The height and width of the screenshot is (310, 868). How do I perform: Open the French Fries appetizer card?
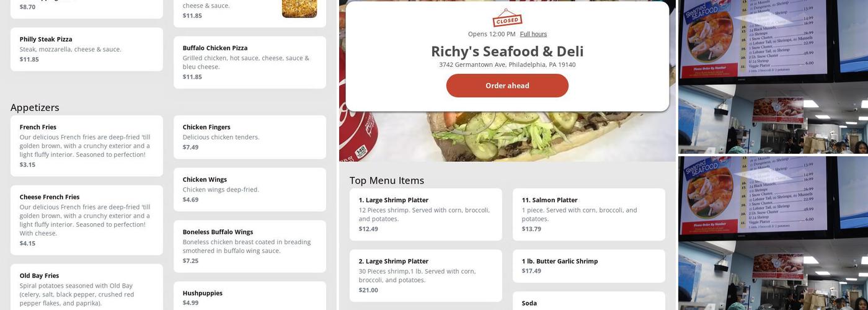87,146
